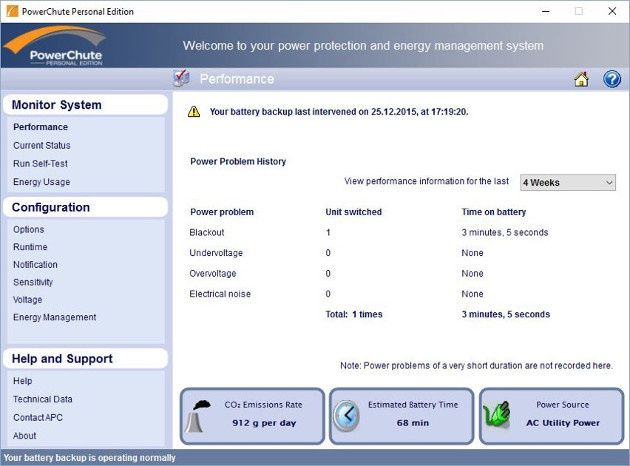Screen dimensions: 630x466
Task: Open Help under Help and Support
Action: click(x=22, y=381)
